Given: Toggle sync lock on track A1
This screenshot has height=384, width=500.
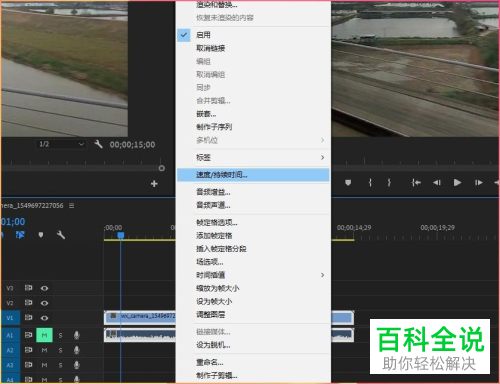Looking at the screenshot, I should (x=28, y=335).
